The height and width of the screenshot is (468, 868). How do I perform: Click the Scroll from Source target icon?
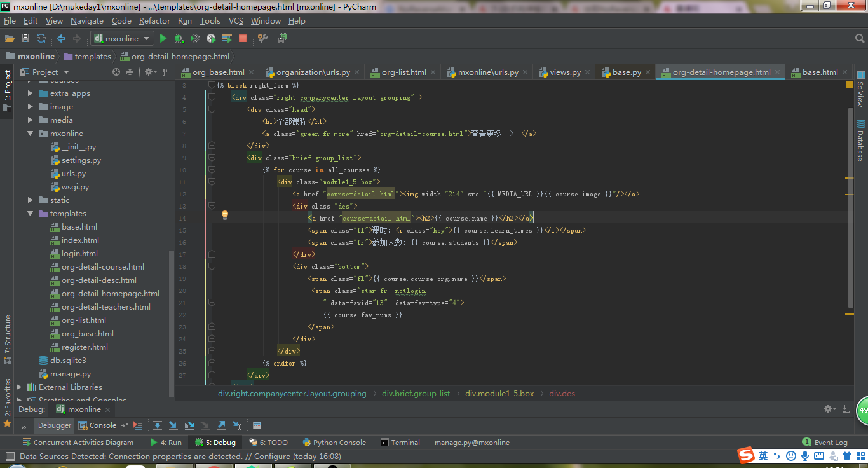coord(116,72)
